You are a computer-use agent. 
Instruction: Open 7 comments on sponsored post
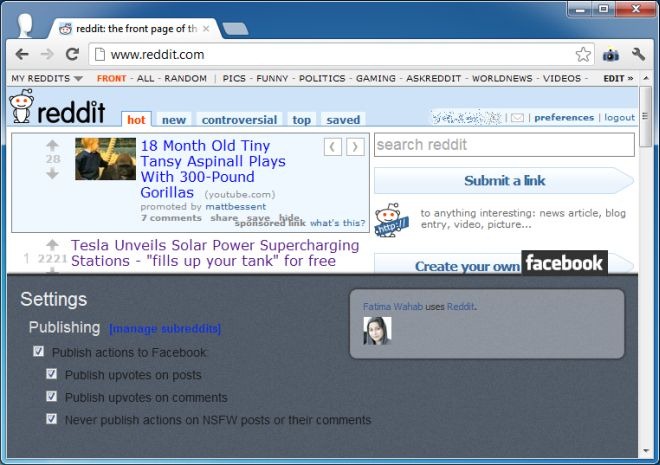click(x=171, y=218)
